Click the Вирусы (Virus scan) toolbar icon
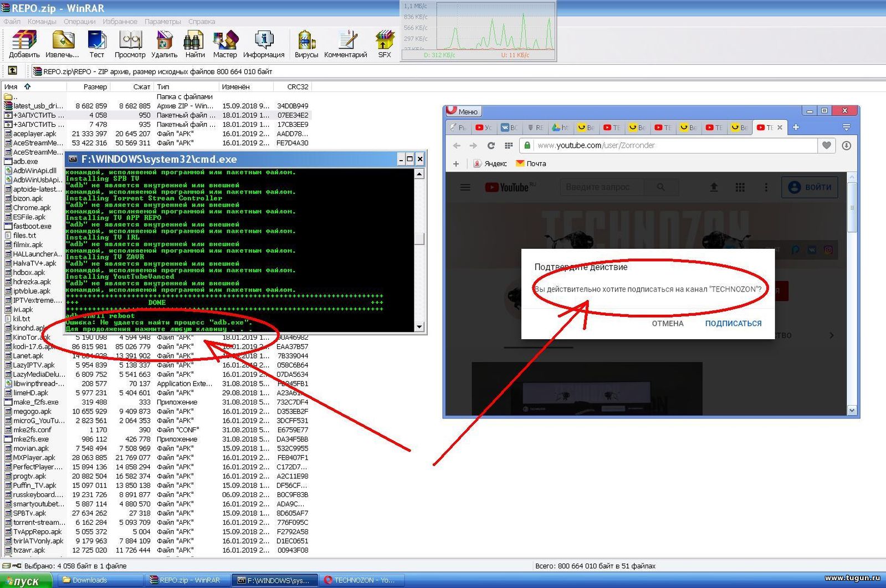886x588 pixels. coord(306,44)
